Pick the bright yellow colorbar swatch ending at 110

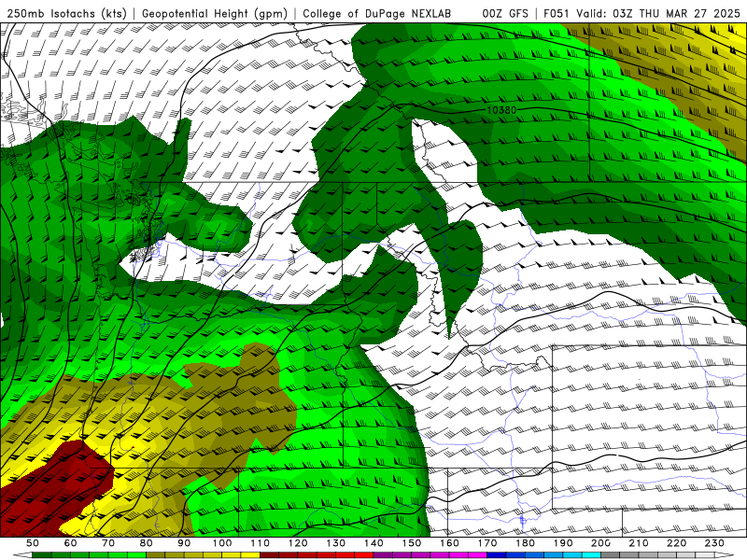[x=250, y=555]
